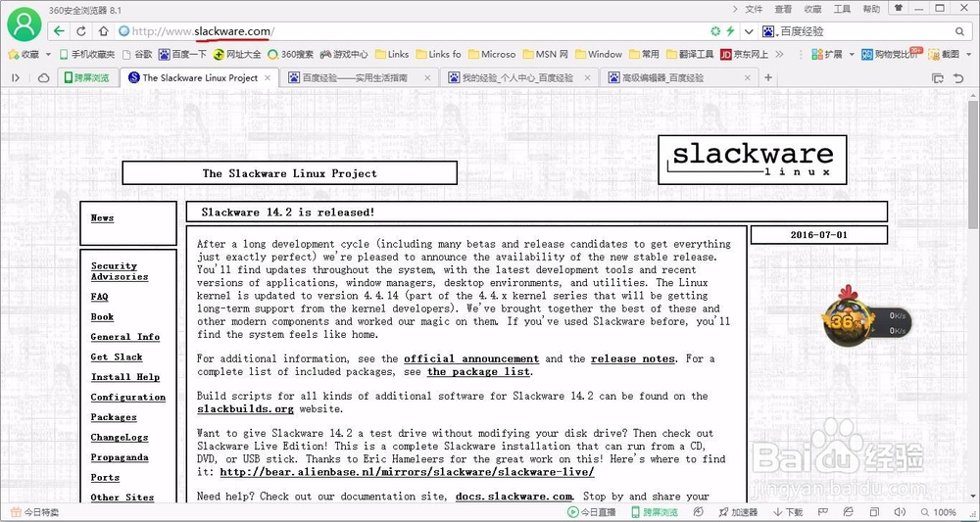Toggle 跨屏浏览 in the status bar

[655, 512]
